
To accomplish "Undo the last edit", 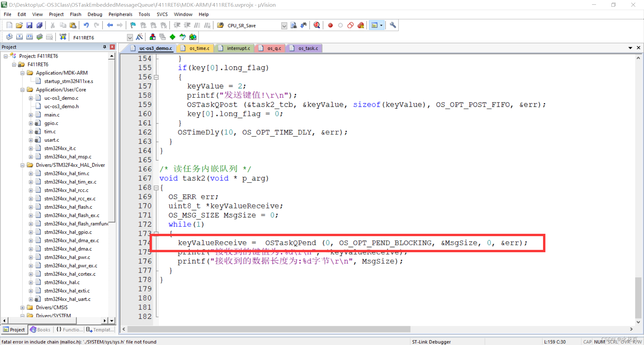I will coord(86,25).
